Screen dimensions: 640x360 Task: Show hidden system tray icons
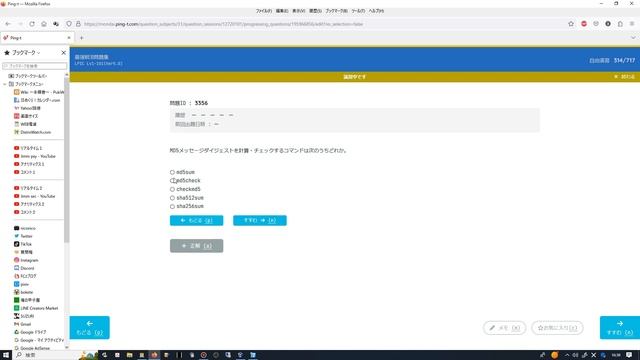click(567, 355)
